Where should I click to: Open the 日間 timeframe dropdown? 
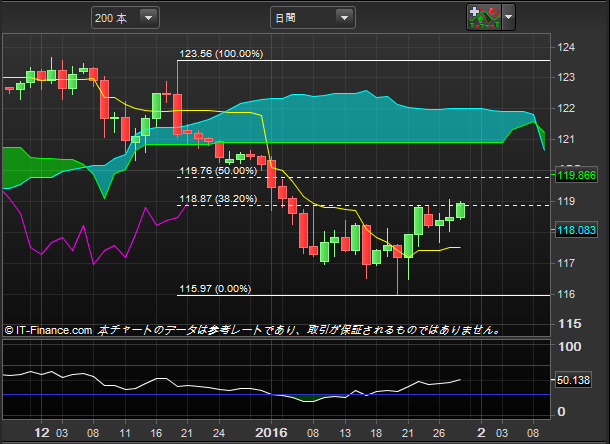pos(313,18)
